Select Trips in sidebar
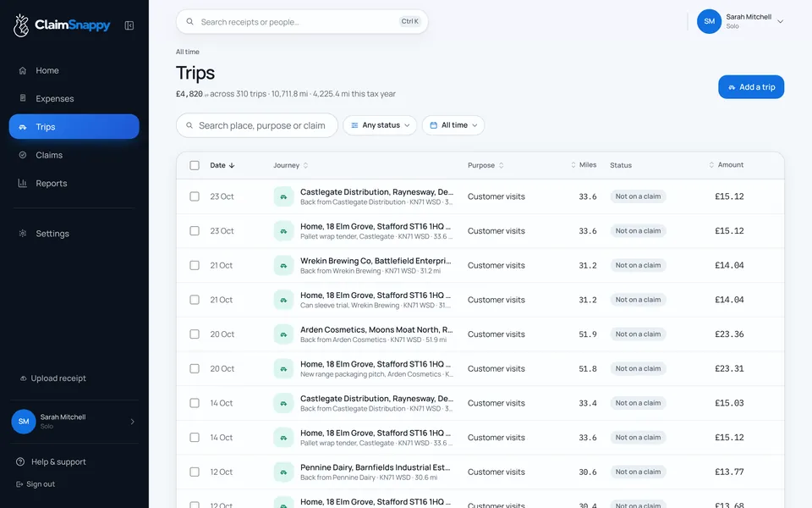812x508 pixels. coord(74,126)
